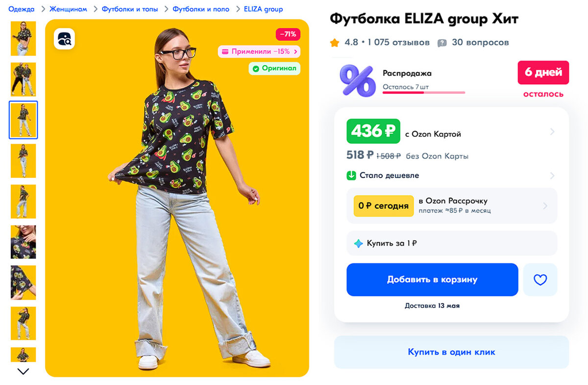This screenshot has width=588, height=385.
Task: Click the star rating icon next to 4.8
Action: click(335, 43)
